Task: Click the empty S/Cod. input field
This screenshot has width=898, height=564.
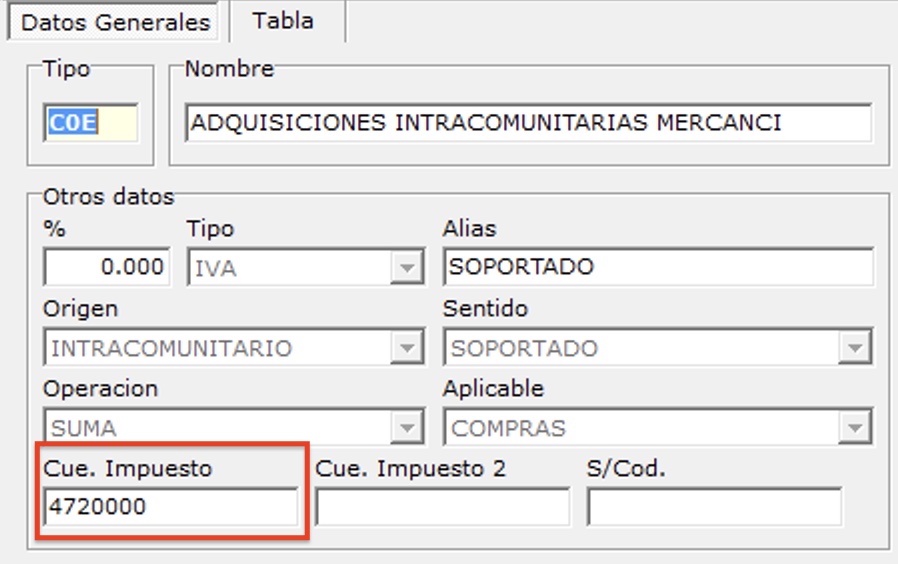Action: 713,507
